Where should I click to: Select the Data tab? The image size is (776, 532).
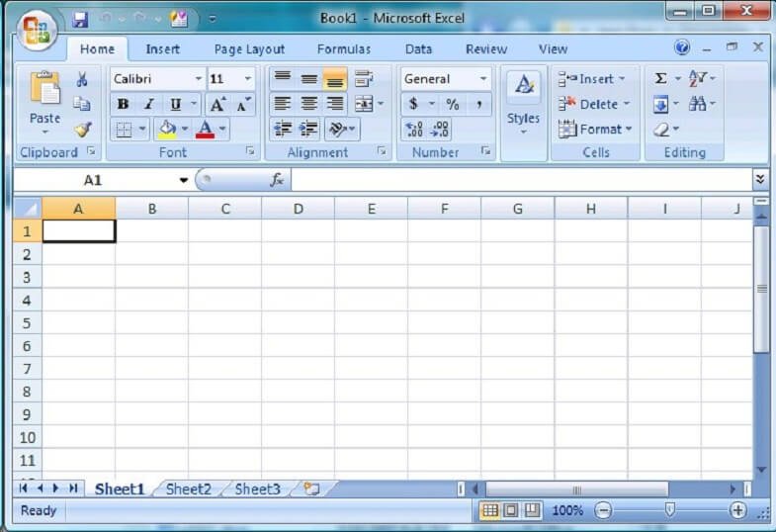click(x=419, y=49)
